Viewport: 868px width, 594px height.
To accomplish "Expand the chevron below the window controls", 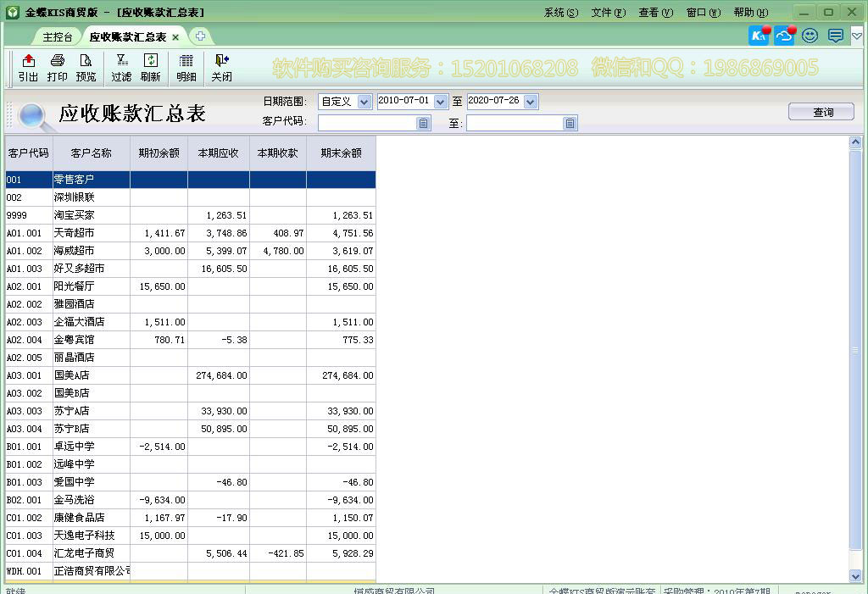I will tap(856, 36).
